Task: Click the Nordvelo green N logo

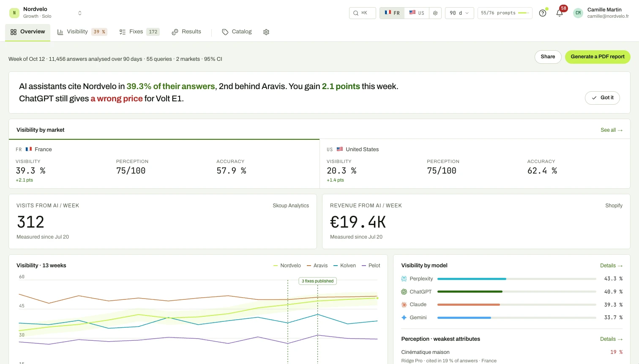Action: [14, 13]
